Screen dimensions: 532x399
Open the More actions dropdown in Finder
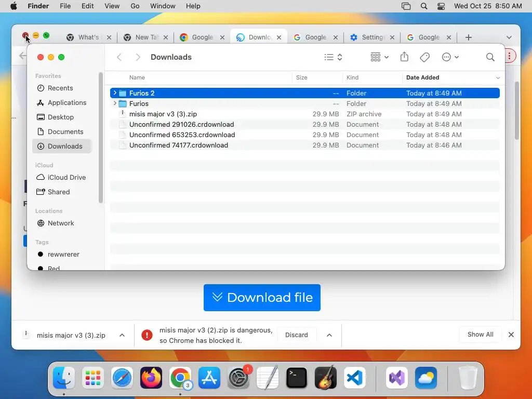[x=450, y=57]
